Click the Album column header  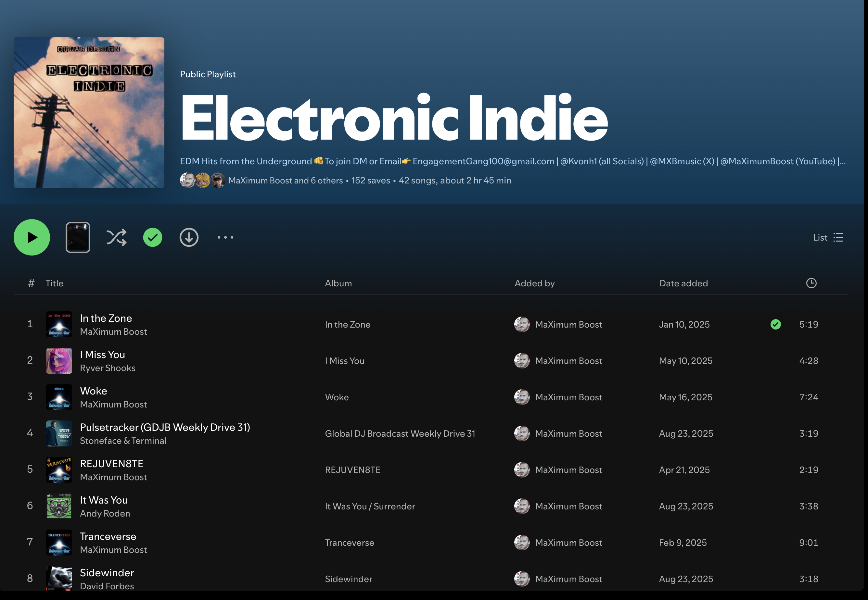point(338,283)
